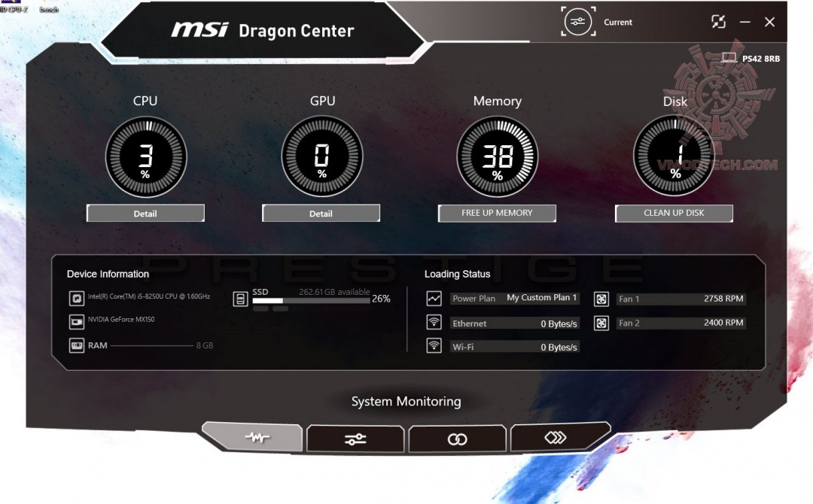Viewport: 813px width, 504px height.
Task: Click the Device Information heading
Action: coord(108,274)
